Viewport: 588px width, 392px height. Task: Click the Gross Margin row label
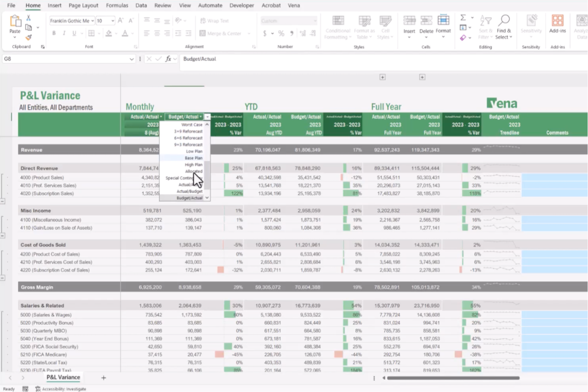(37, 287)
